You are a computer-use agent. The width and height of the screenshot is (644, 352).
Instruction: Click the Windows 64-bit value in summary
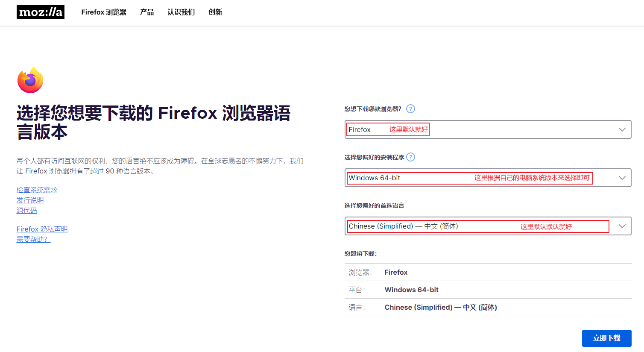point(412,290)
